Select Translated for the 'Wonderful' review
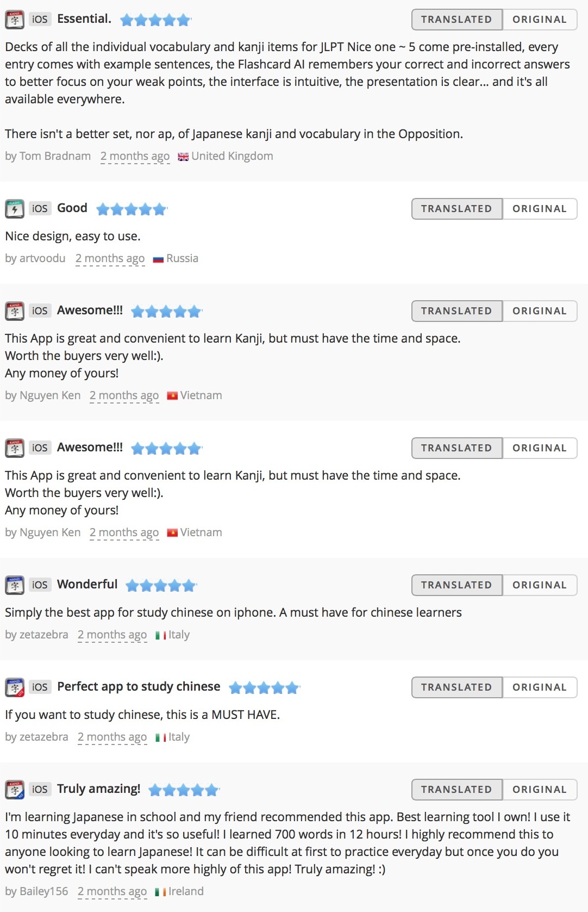 (x=456, y=585)
